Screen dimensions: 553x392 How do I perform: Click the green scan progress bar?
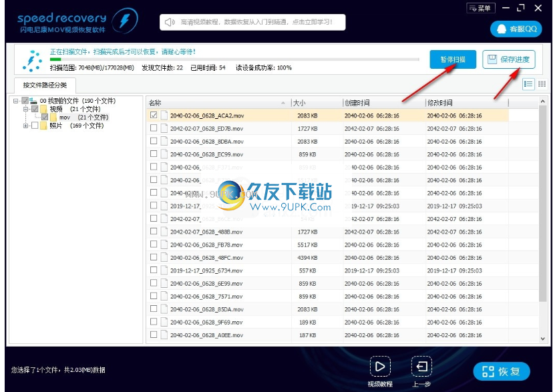(x=55, y=59)
